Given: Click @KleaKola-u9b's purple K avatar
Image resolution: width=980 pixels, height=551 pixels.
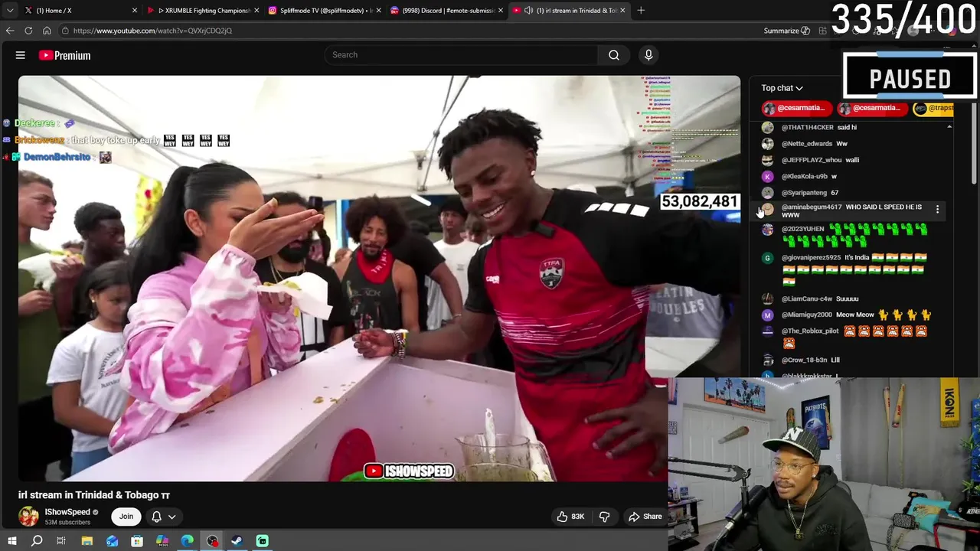Looking at the screenshot, I should [767, 177].
